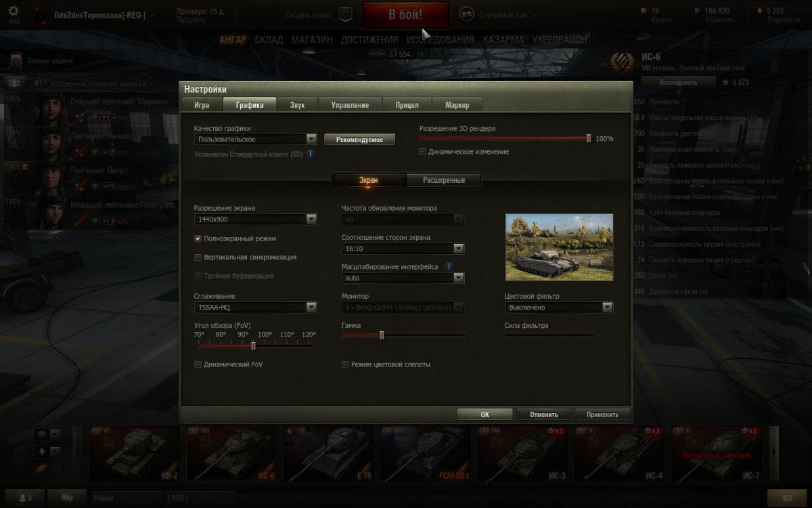Viewport: 812px width, 508px height.
Task: Enable Вертикальная синхронизация checkbox
Action: click(x=198, y=257)
